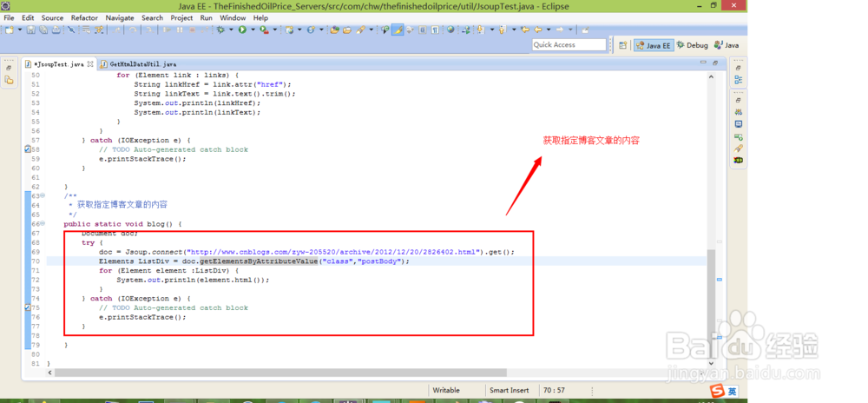Toggle Show Whitespace Characters pilcrow icon
This screenshot has width=868, height=403.
[x=435, y=30]
